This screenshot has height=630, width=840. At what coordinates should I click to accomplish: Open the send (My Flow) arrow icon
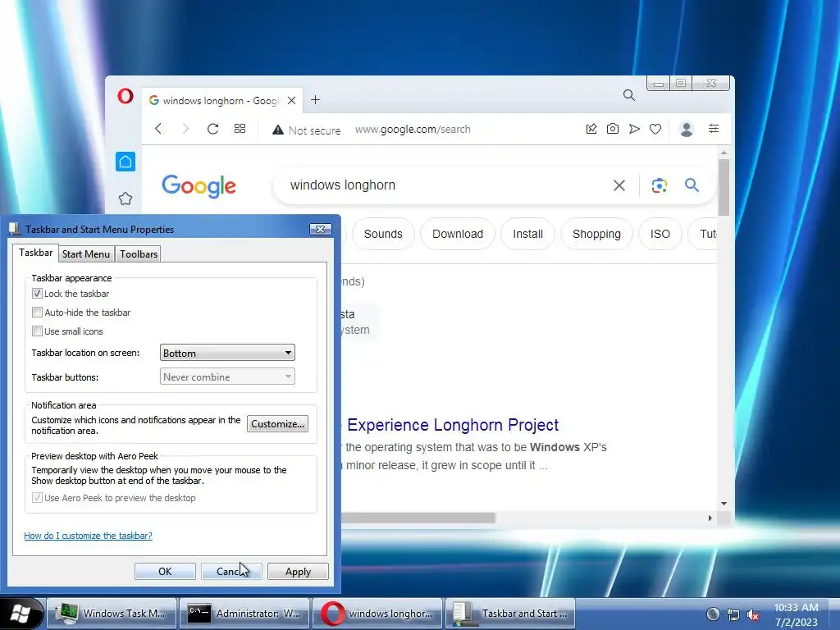634,129
